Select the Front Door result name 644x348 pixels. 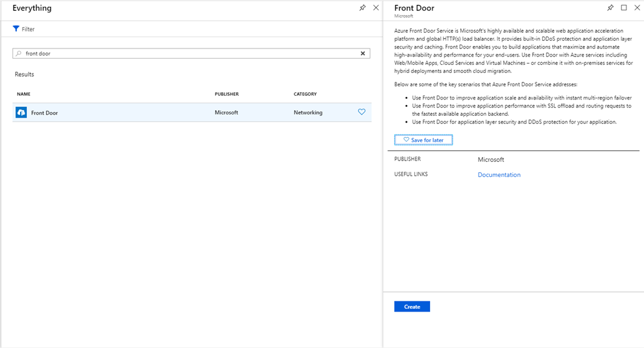coord(45,113)
